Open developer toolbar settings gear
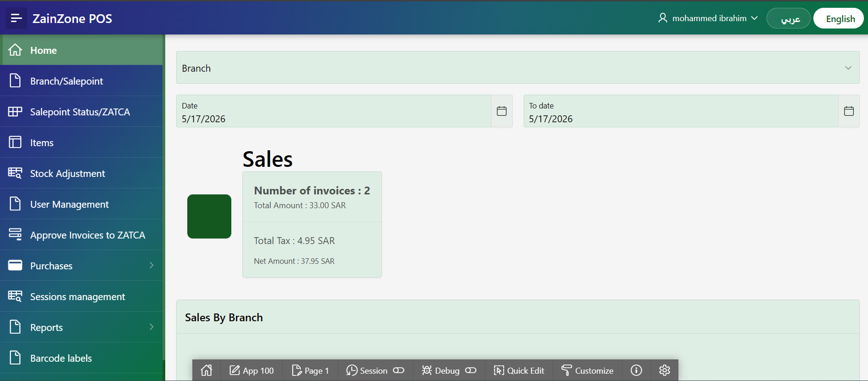Viewport: 868px width, 381px height. click(x=665, y=370)
